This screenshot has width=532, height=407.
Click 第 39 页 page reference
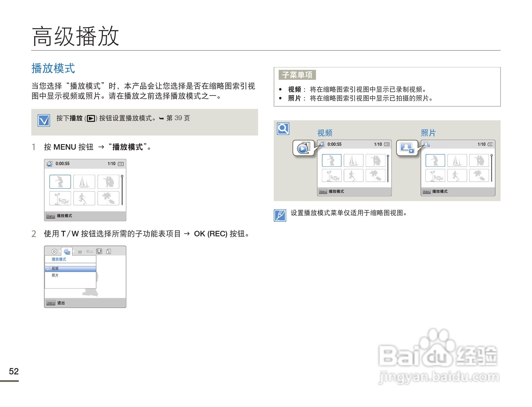[x=178, y=118]
